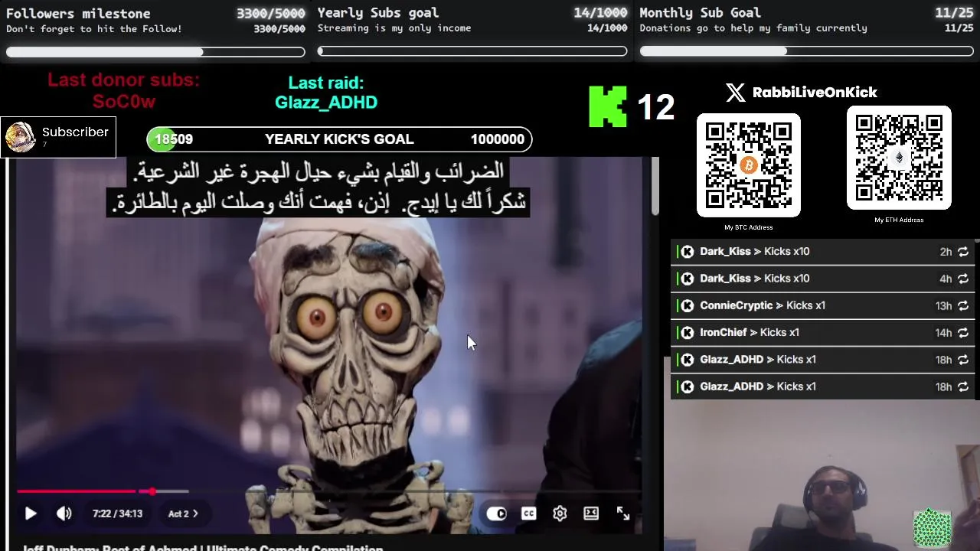Switch to theater mode icon

[x=591, y=514]
